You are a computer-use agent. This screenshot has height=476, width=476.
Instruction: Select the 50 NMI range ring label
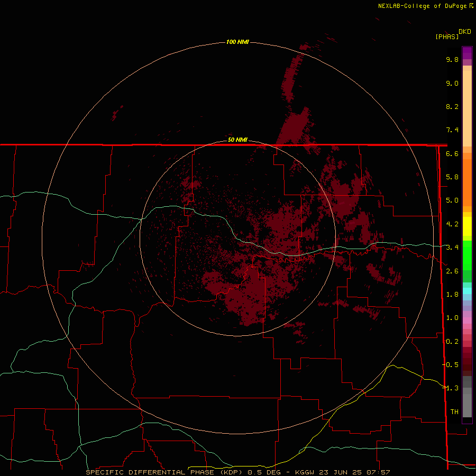237,140
